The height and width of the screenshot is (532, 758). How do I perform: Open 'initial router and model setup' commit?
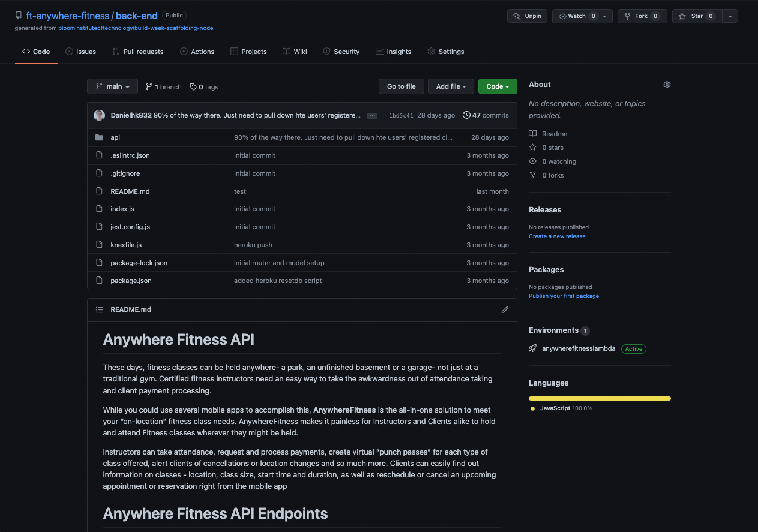279,263
